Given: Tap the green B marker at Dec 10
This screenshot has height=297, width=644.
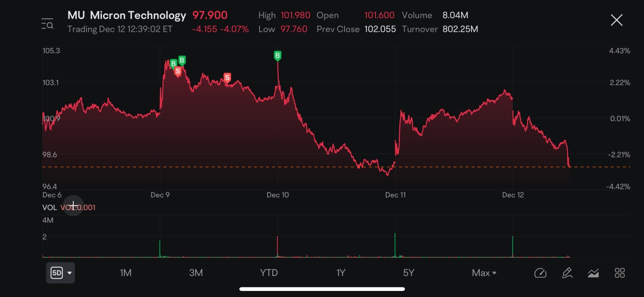Looking at the screenshot, I should (x=277, y=56).
